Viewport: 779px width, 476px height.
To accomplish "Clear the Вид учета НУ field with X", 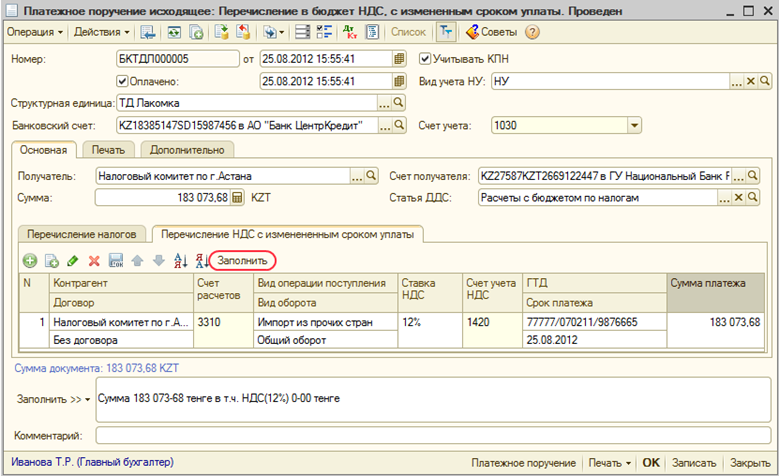I will 752,82.
